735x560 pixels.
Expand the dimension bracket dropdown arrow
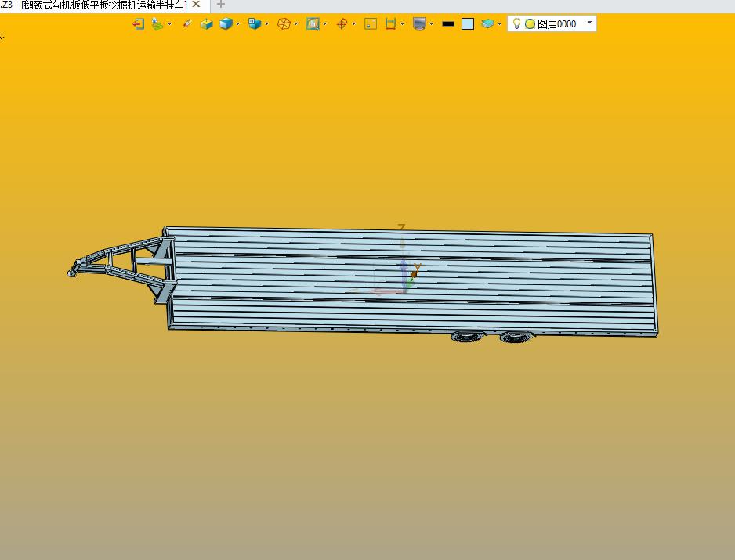pos(402,24)
